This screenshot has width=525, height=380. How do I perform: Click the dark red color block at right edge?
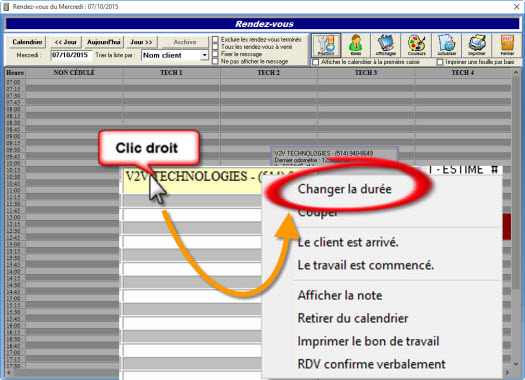[507, 227]
